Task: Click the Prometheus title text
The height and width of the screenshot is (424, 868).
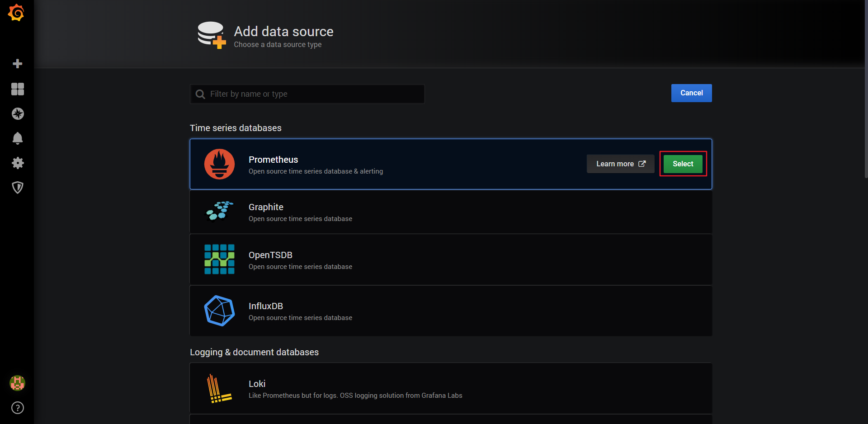Action: pos(273,160)
